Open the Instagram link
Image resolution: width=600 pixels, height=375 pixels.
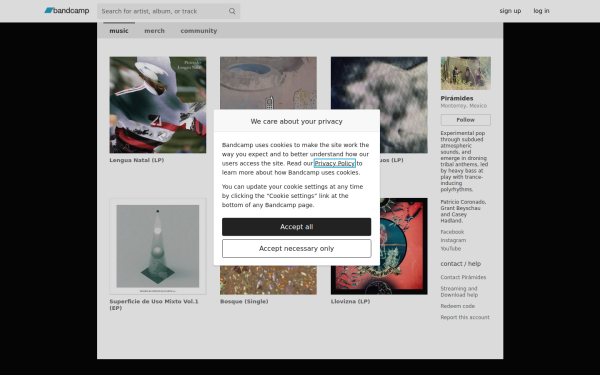(453, 240)
